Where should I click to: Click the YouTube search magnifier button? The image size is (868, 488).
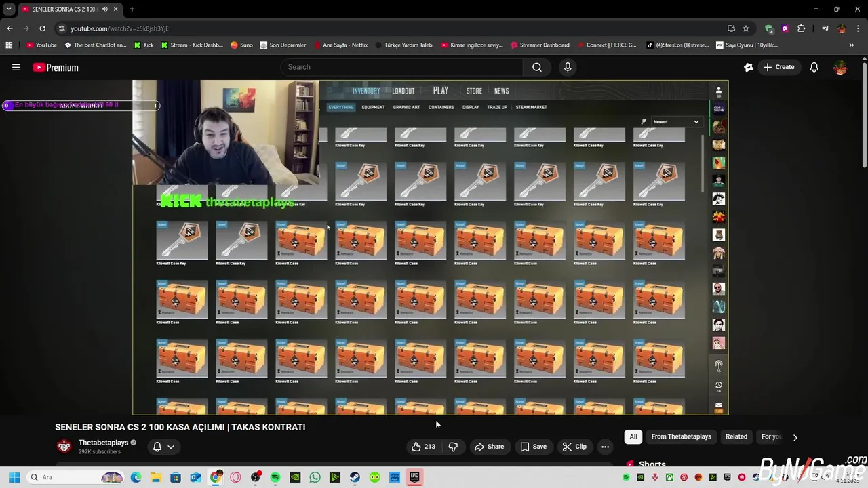pos(536,67)
